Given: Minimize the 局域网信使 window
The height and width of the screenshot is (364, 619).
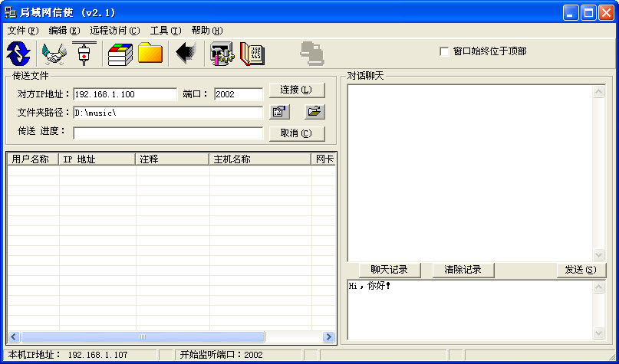Looking at the screenshot, I should click(571, 12).
